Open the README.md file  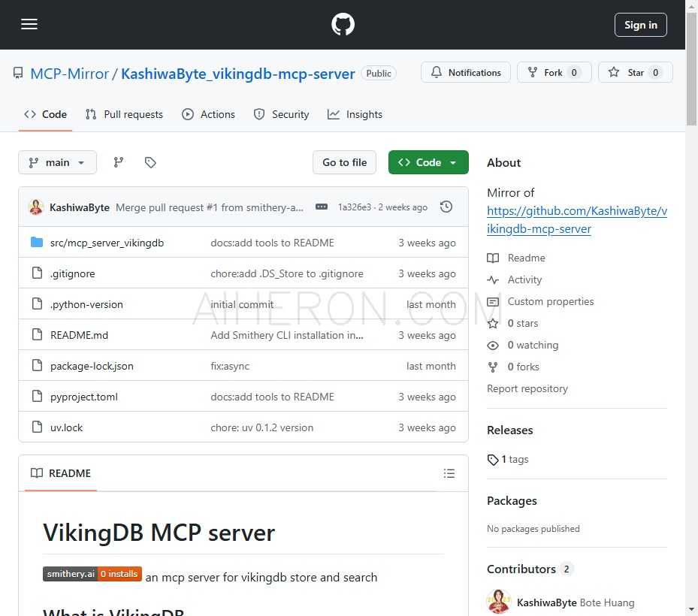pyautogui.click(x=79, y=335)
